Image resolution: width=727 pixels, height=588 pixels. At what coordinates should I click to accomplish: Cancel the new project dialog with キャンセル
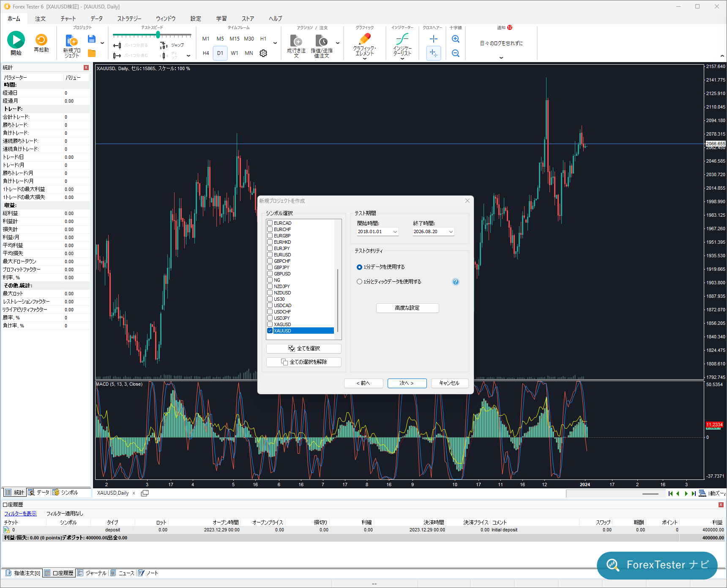(x=450, y=383)
